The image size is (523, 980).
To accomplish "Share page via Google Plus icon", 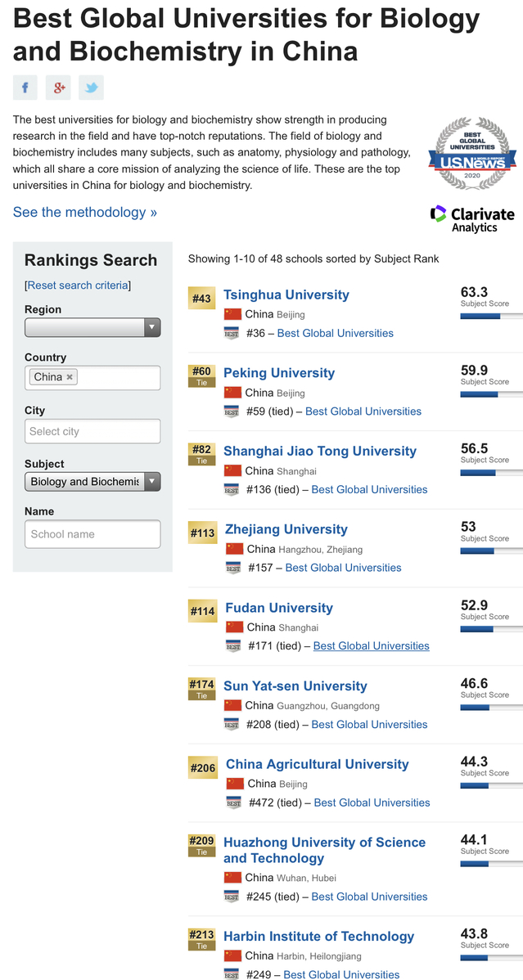I will point(58,88).
